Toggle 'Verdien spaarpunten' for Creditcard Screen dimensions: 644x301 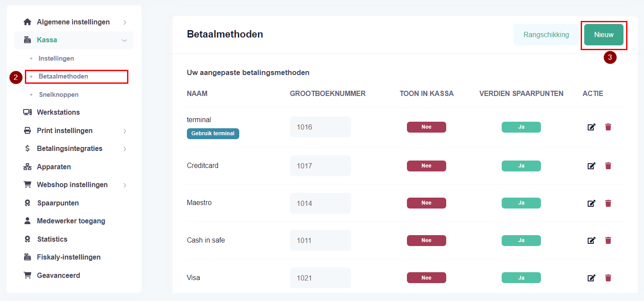[521, 166]
